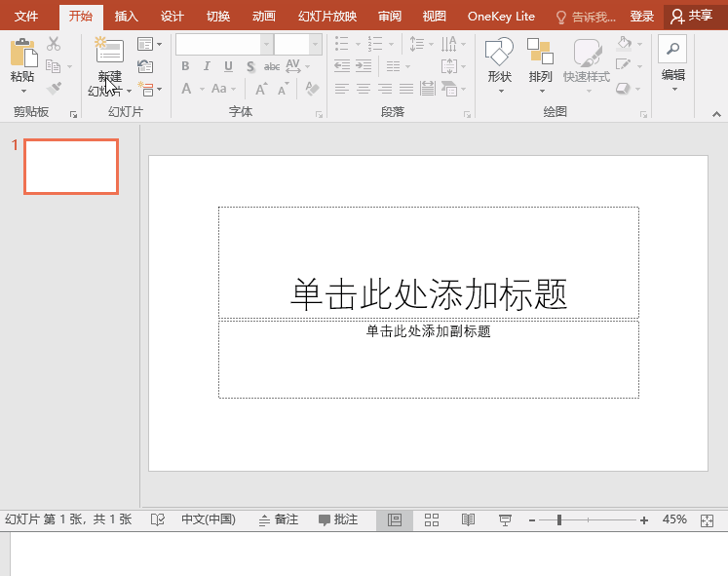Open the New Slide (新建幻灯片) dropdown arrow

coord(129,92)
